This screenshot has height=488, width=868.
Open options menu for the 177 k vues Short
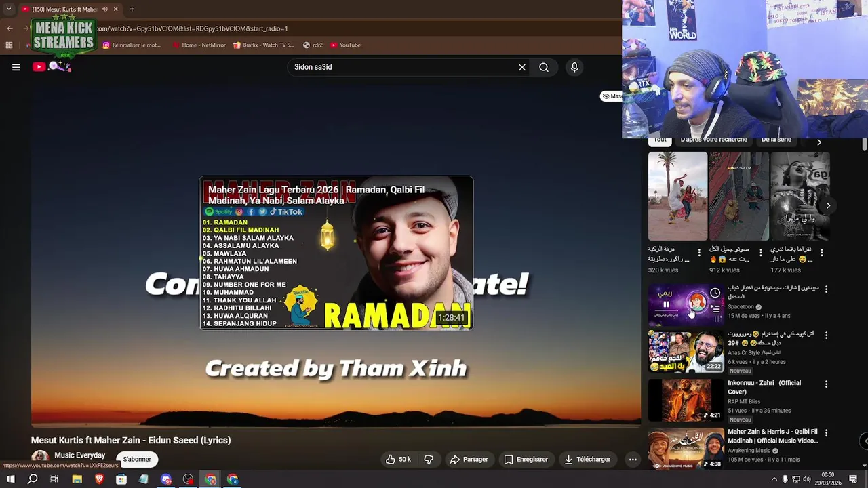coord(822,253)
